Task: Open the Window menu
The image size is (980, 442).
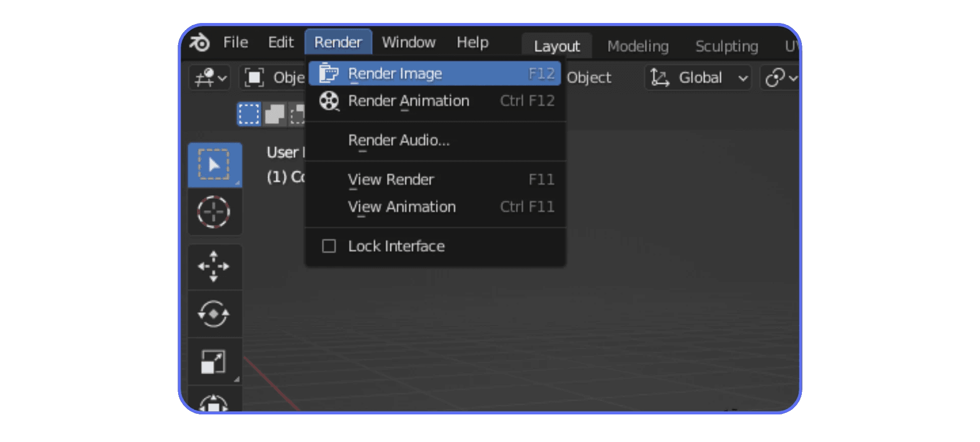Action: point(409,42)
